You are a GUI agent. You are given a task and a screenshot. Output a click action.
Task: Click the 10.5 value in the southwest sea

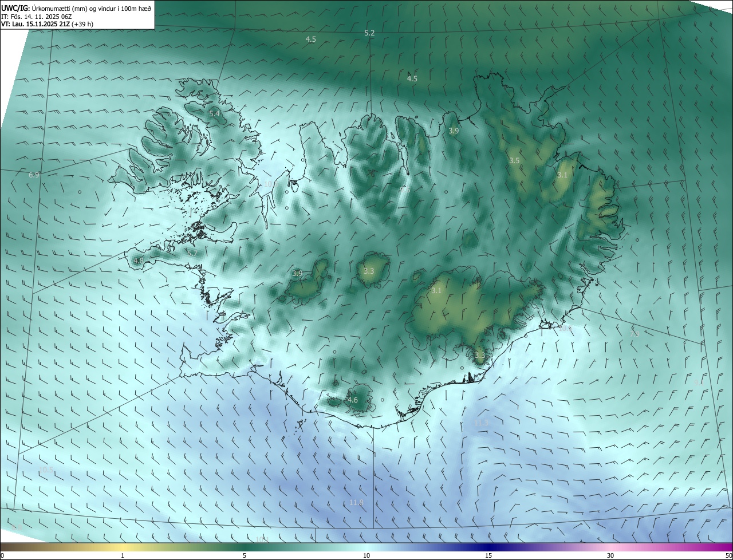coord(46,470)
